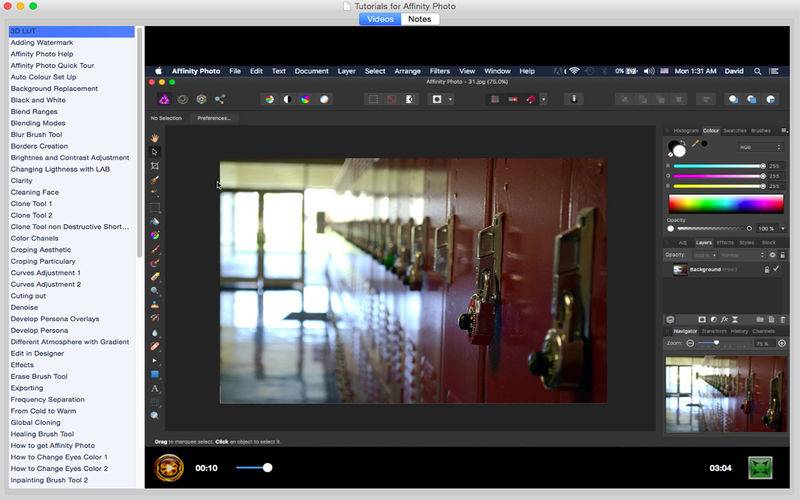800x500 pixels.
Task: Select the Crop tool
Action: coord(155,166)
